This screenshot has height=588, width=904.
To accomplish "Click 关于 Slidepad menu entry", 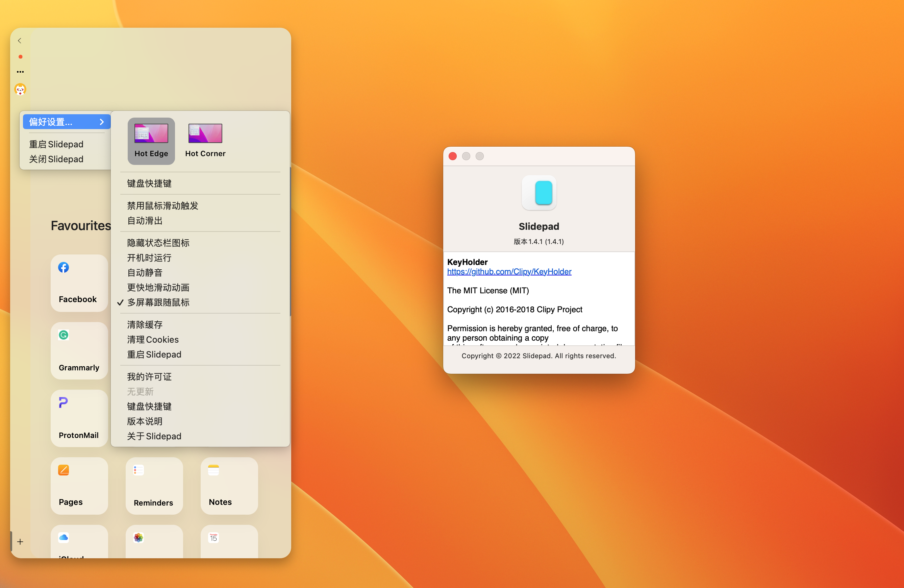I will point(154,436).
